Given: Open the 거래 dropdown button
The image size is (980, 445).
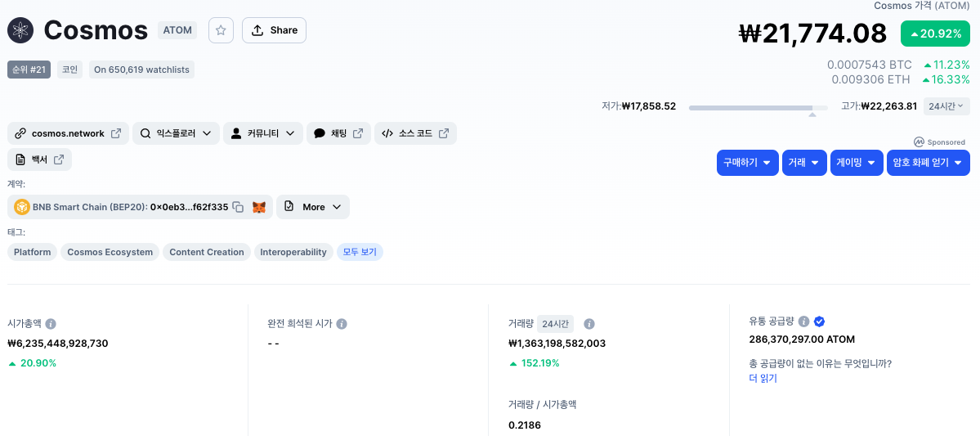Looking at the screenshot, I should 804,163.
